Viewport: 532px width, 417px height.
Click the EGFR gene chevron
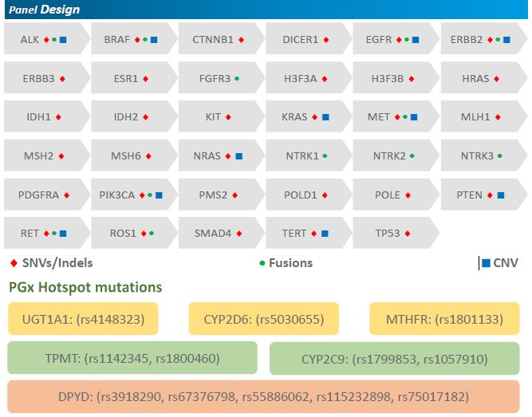(392, 39)
